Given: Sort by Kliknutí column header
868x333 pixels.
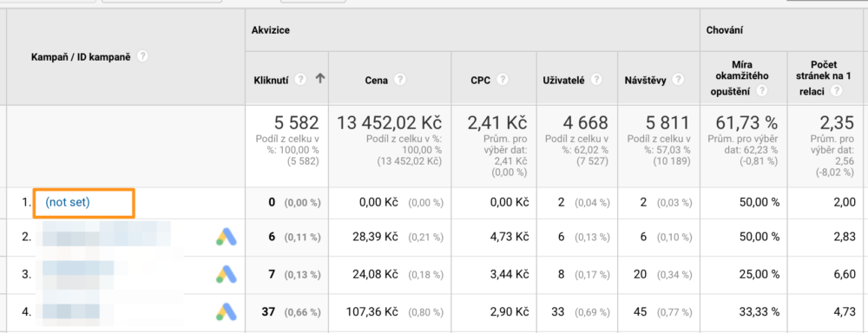Looking at the screenshot, I should point(271,80).
